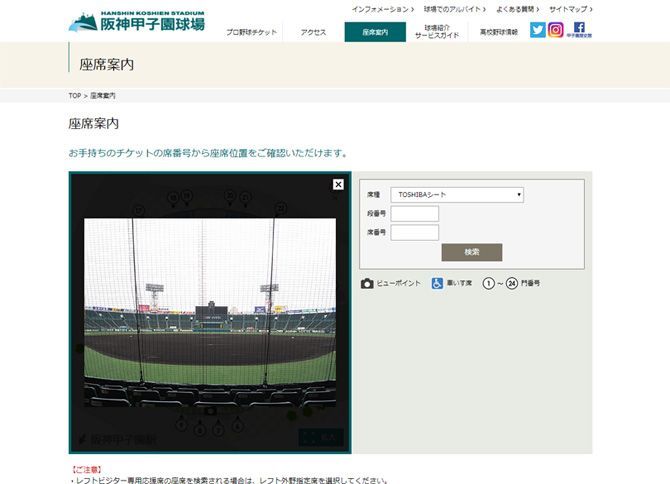Click the camera viewpoint legend icon
Screen dimensions: 670x484
click(367, 283)
